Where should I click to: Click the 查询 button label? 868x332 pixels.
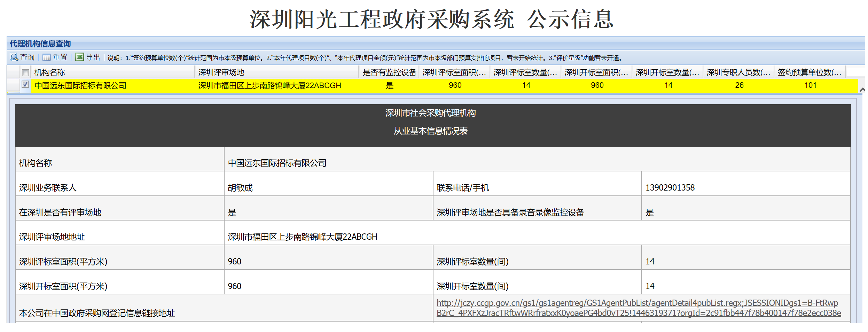(x=28, y=57)
